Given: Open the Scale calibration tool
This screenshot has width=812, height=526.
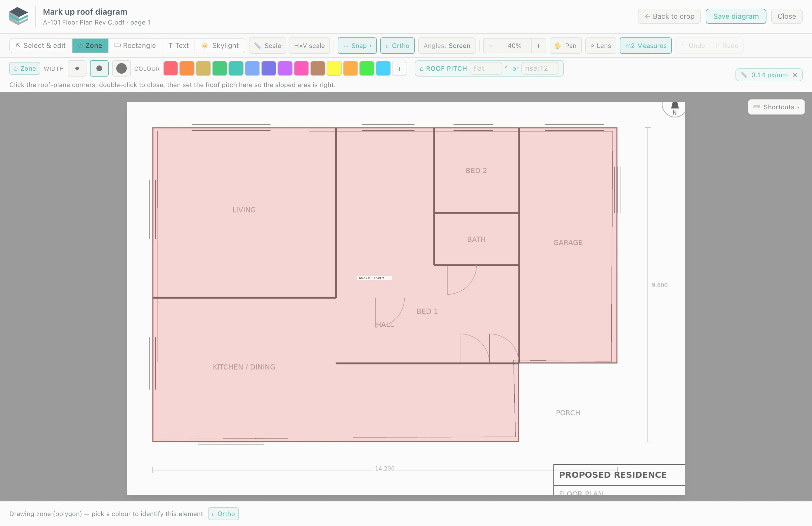Looking at the screenshot, I should click(268, 45).
